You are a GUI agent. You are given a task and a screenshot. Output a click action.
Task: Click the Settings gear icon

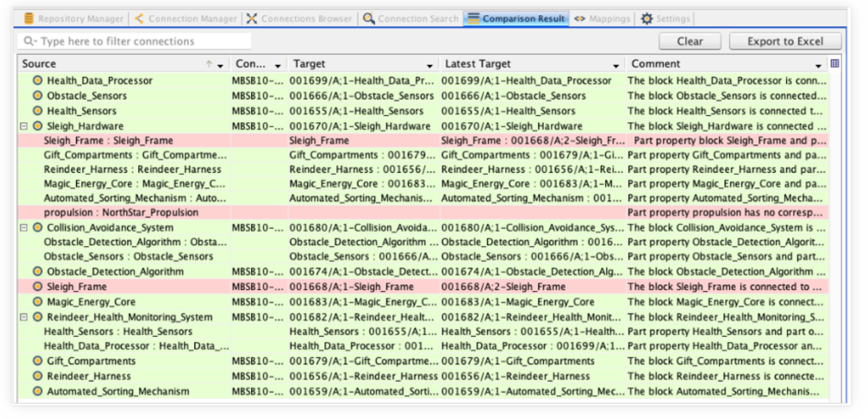pyautogui.click(x=646, y=18)
